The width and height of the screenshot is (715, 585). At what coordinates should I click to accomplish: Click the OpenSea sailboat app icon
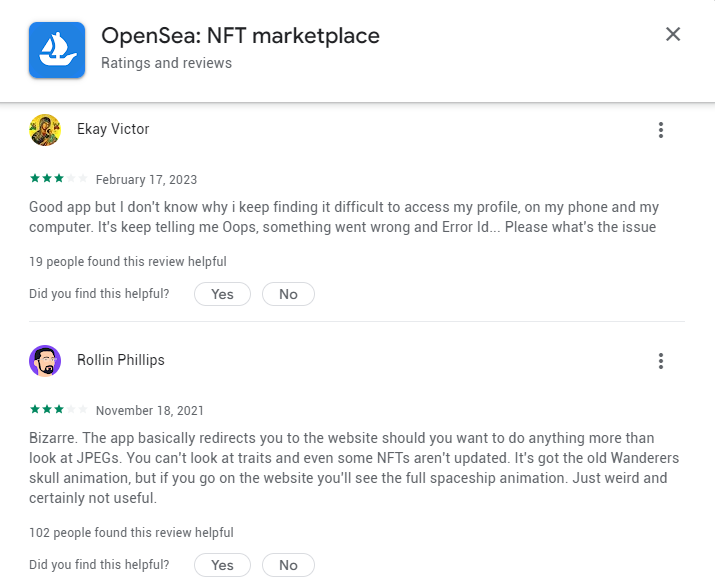point(57,50)
